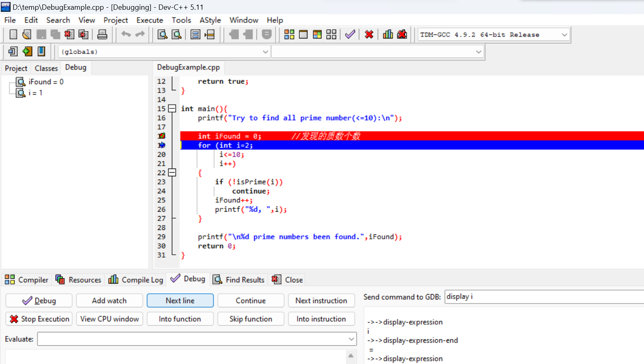Switch to the Project side tab

16,68
